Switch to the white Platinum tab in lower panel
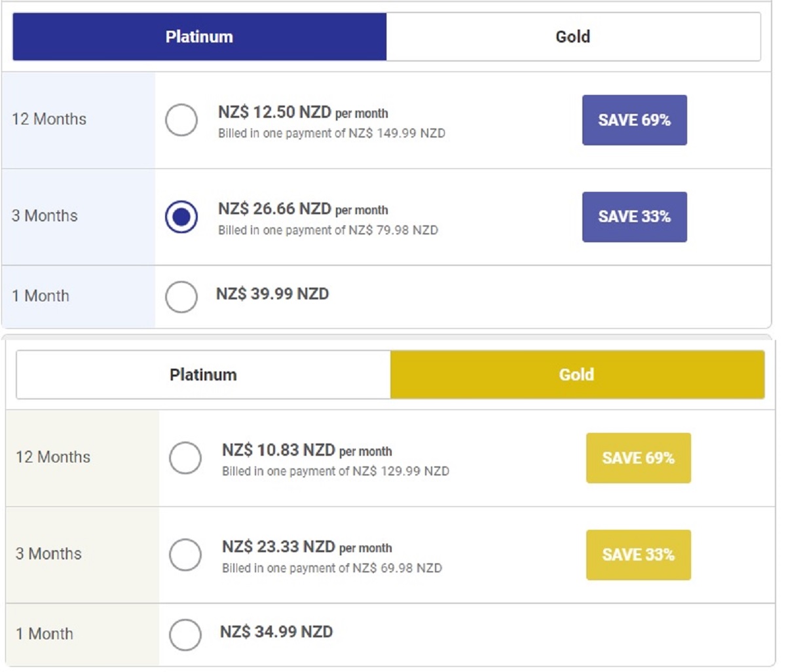The height and width of the screenshot is (672, 786). point(203,375)
